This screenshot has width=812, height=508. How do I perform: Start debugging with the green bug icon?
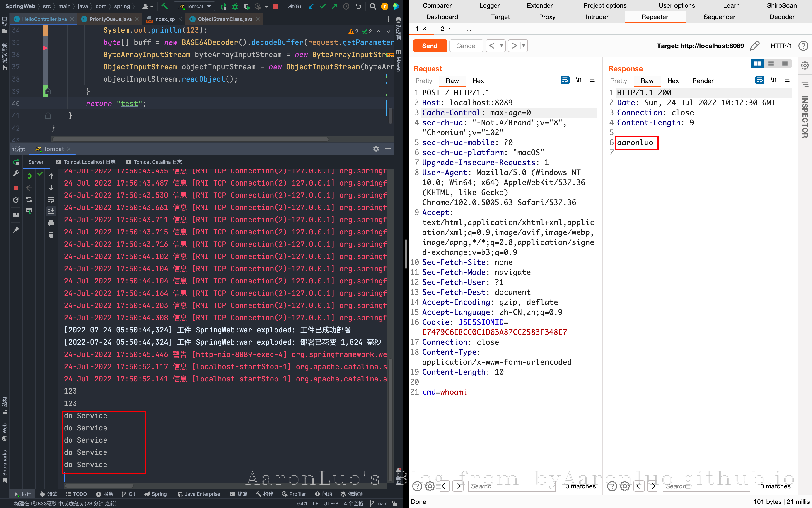click(x=235, y=6)
